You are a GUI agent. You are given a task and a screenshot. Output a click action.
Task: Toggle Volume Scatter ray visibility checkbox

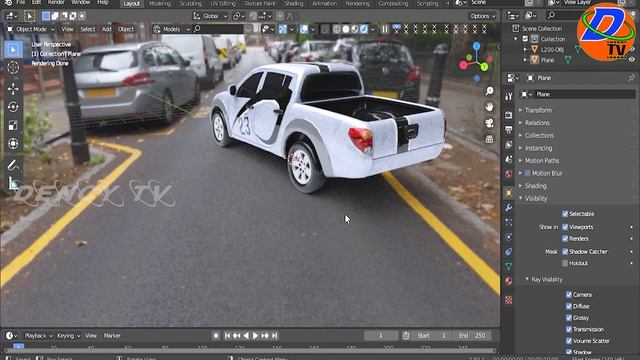569,341
